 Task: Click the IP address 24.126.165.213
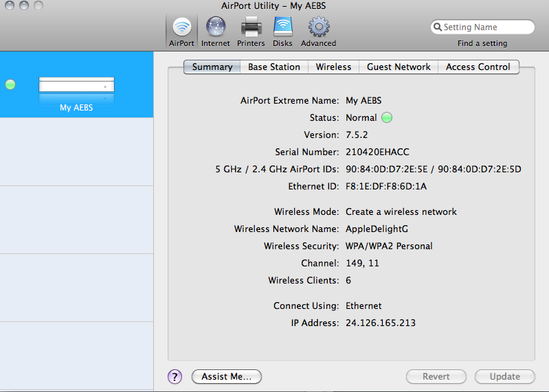pyautogui.click(x=381, y=323)
